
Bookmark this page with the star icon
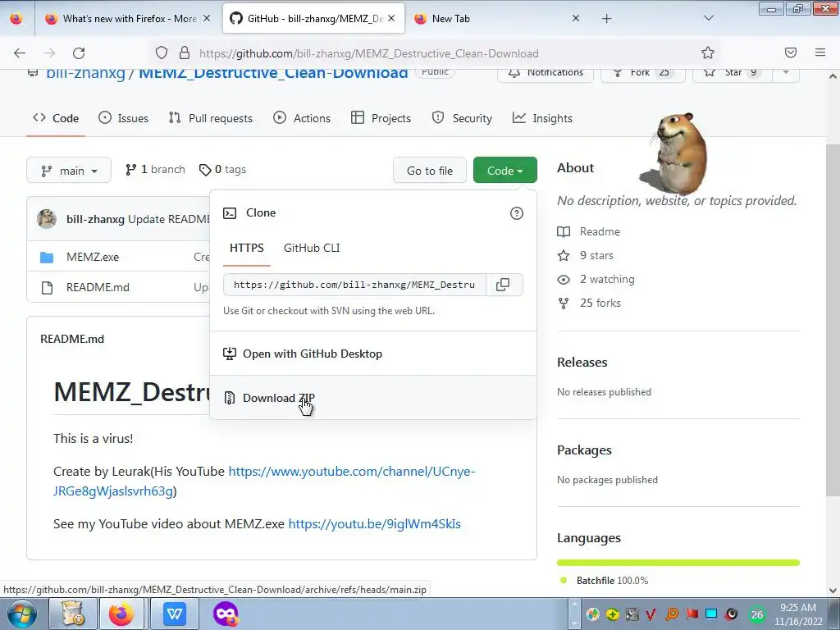click(708, 53)
